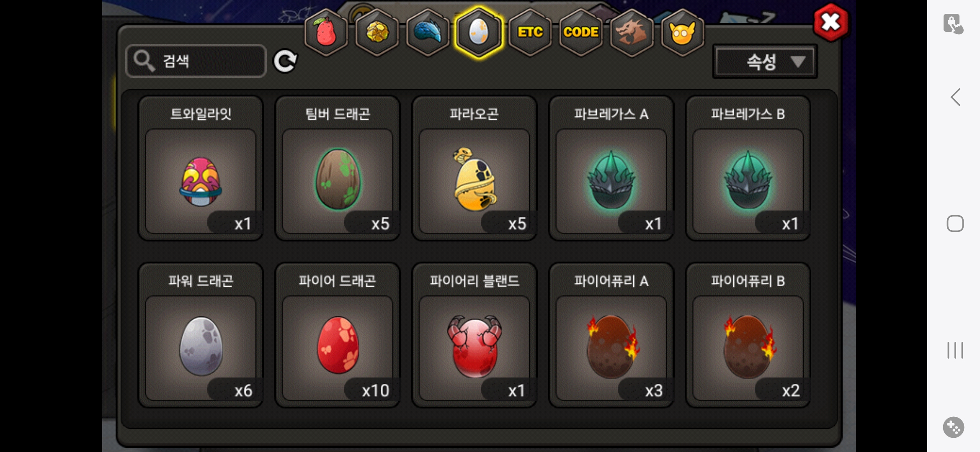This screenshot has width=980, height=452.
Task: Open the fruit food category tab
Action: (326, 32)
